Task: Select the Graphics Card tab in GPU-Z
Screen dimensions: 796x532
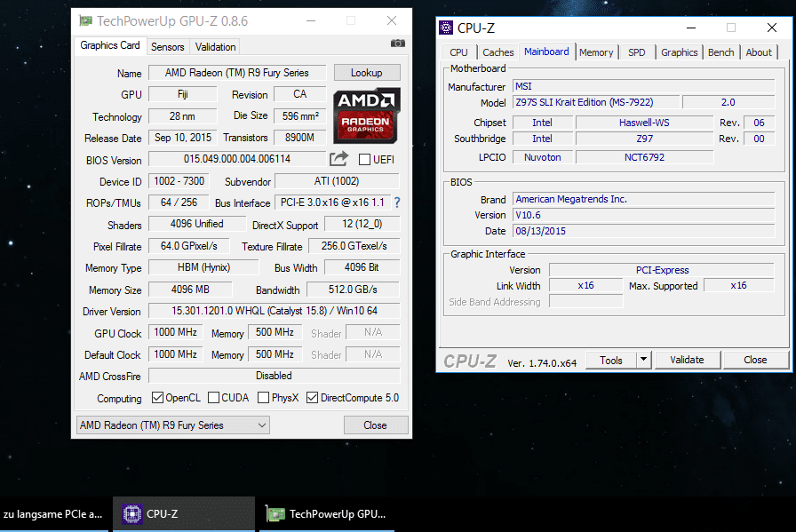Action: tap(110, 45)
